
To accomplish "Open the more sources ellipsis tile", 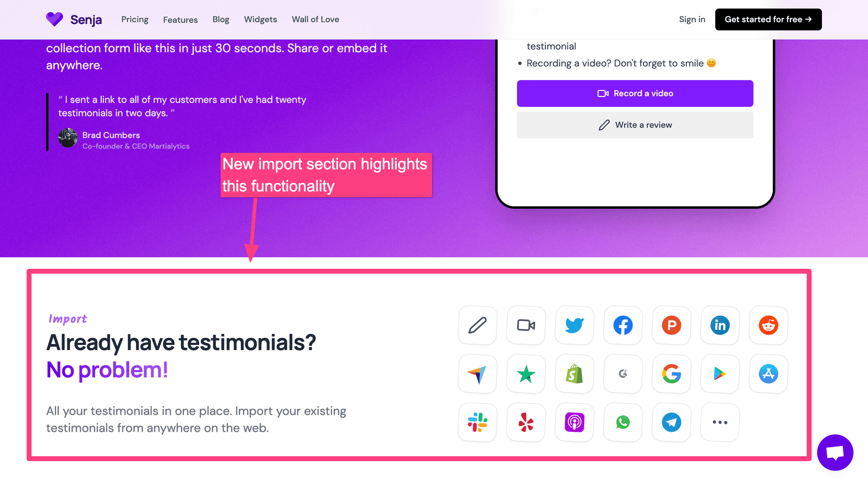I will 720,422.
